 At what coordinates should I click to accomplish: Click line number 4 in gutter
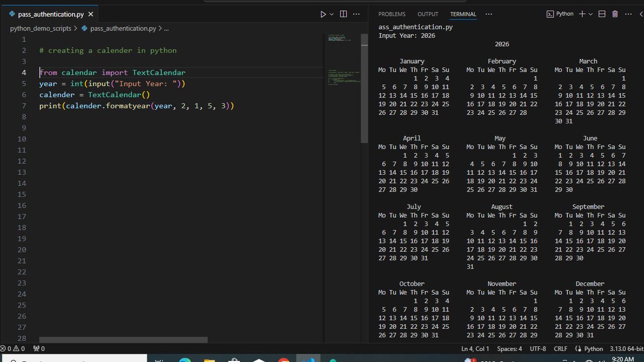click(x=24, y=72)
